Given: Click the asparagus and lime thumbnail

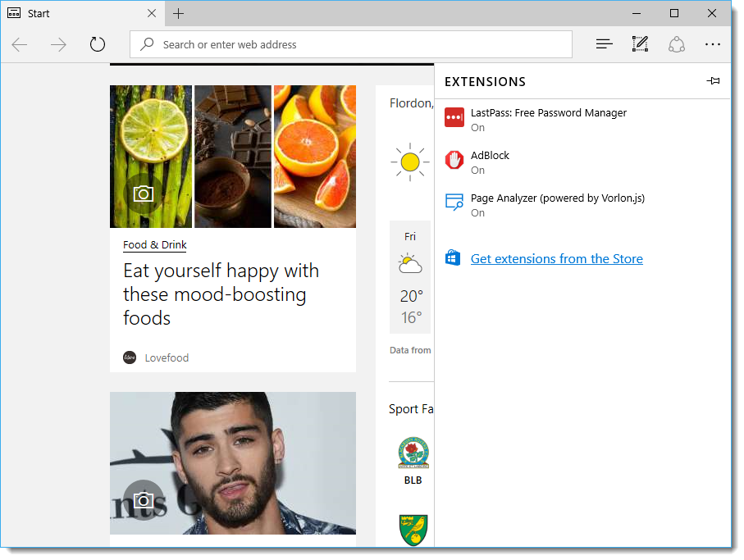Looking at the screenshot, I should [x=151, y=156].
